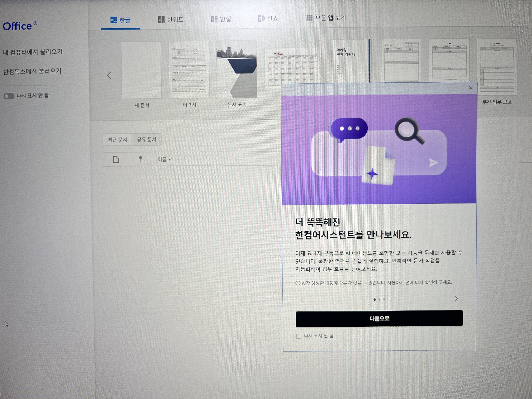The height and width of the screenshot is (399, 532).
Task: Select the 공유 문서 tab
Action: coord(147,139)
